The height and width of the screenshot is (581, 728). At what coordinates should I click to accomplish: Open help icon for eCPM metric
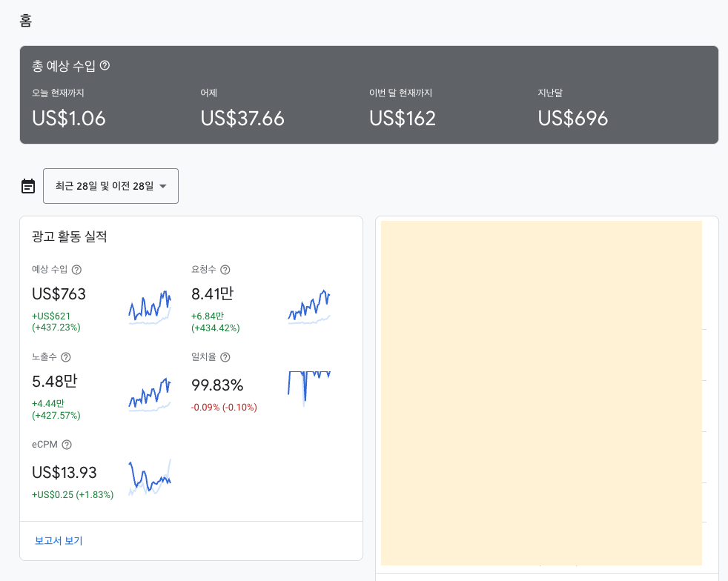(67, 445)
